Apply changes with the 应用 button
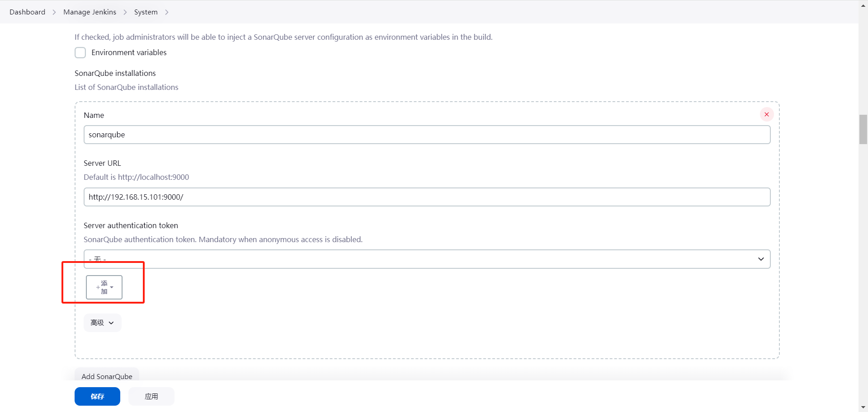This screenshot has height=412, width=868. coord(151,397)
